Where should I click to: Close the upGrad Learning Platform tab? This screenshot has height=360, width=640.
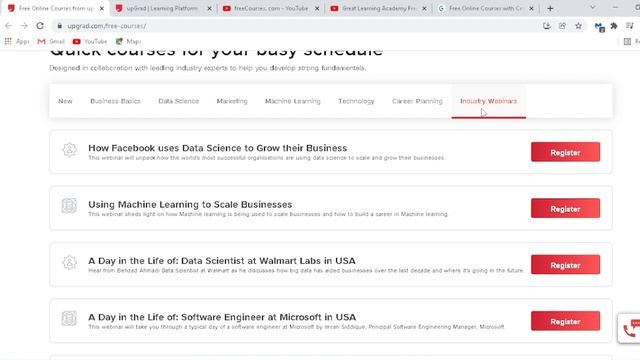[209, 8]
